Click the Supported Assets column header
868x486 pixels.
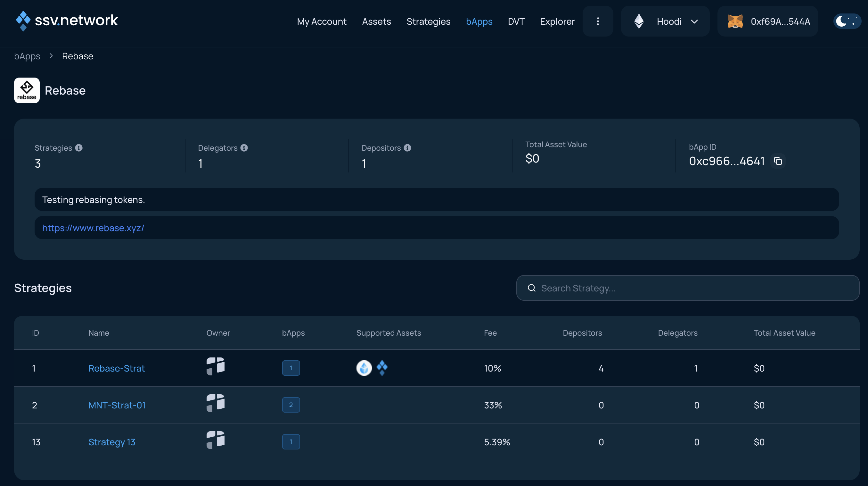pos(389,332)
